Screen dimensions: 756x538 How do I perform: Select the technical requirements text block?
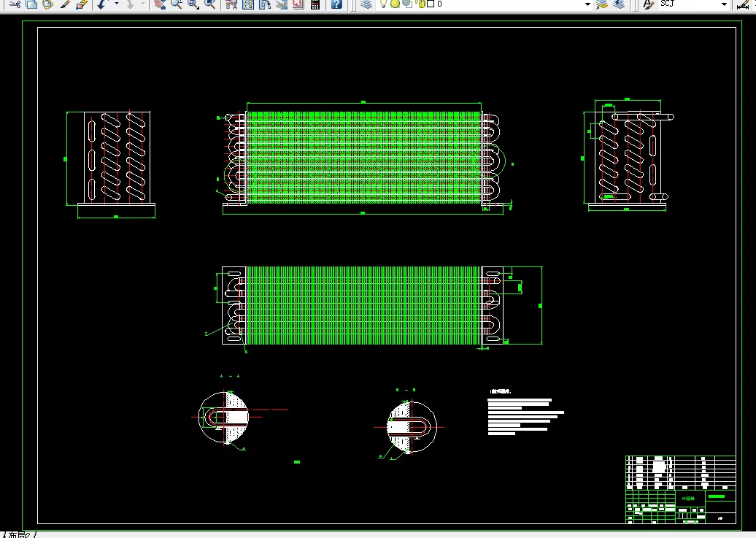525,413
